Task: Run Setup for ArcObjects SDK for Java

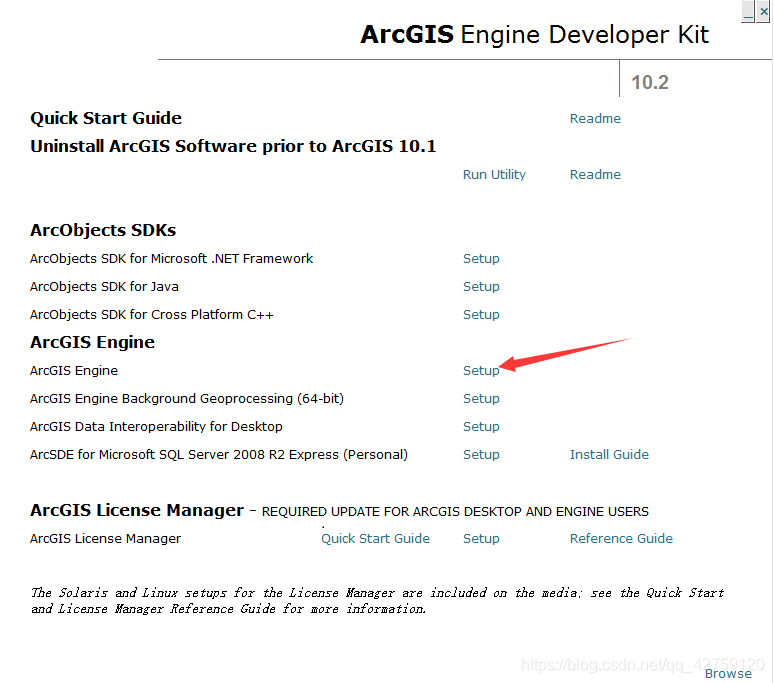Action: 481,287
